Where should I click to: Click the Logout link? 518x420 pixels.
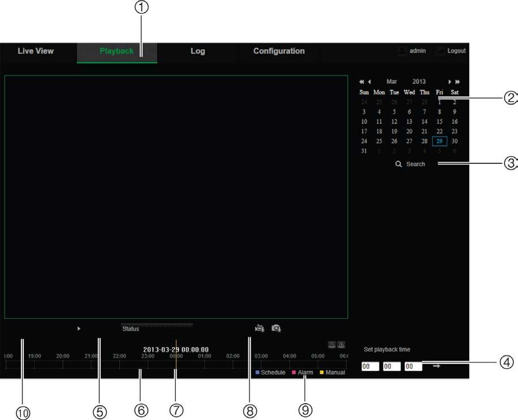[456, 51]
